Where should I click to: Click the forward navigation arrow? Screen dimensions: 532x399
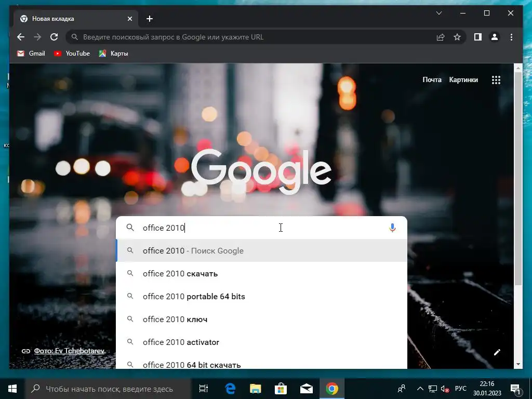click(x=37, y=37)
